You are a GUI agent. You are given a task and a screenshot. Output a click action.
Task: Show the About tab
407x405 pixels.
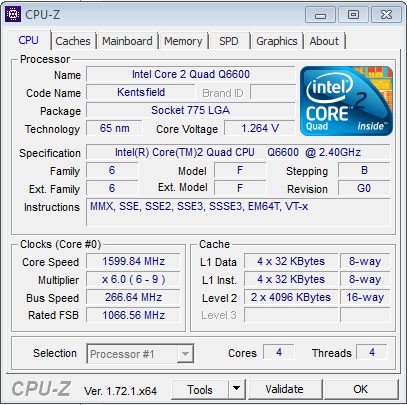click(324, 41)
